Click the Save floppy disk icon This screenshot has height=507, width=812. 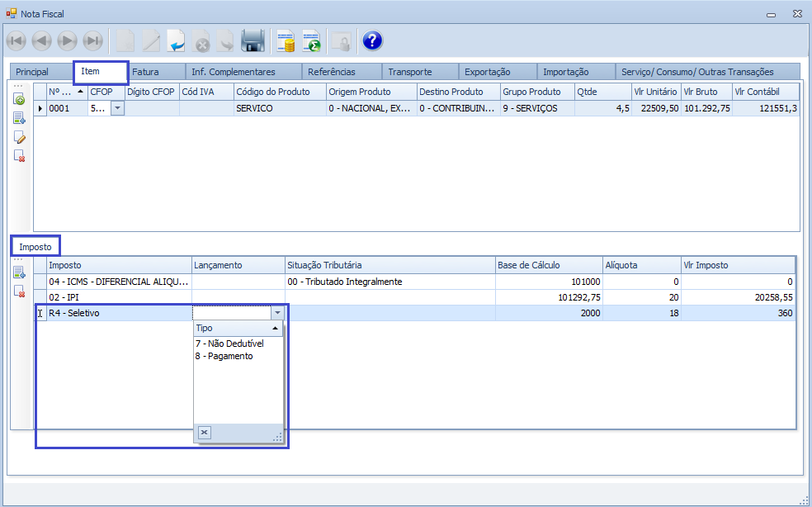pyautogui.click(x=253, y=40)
